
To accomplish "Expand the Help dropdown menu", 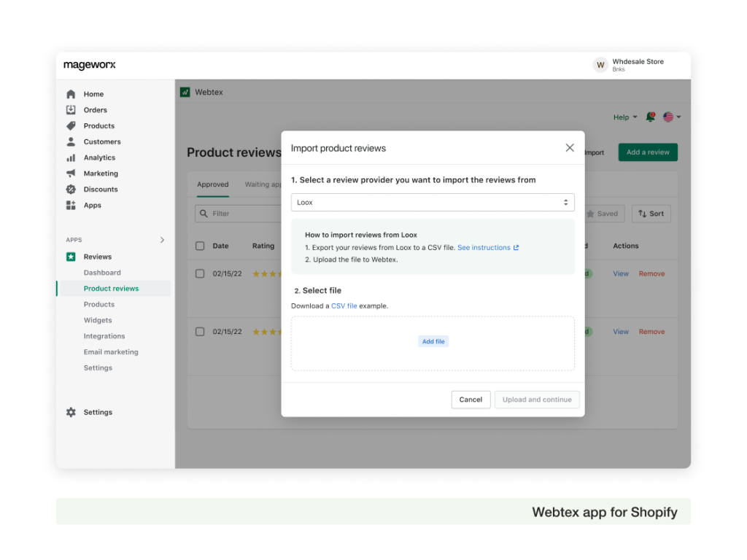I will (x=625, y=117).
